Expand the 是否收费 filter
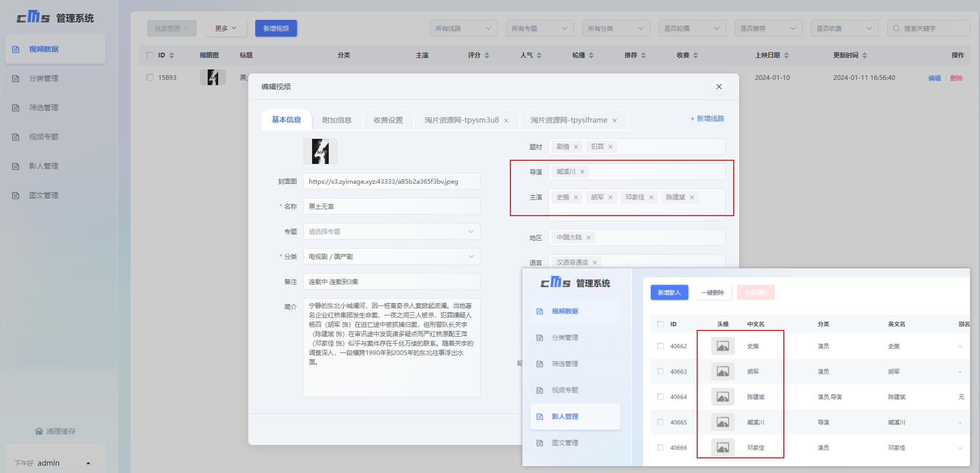 (845, 28)
